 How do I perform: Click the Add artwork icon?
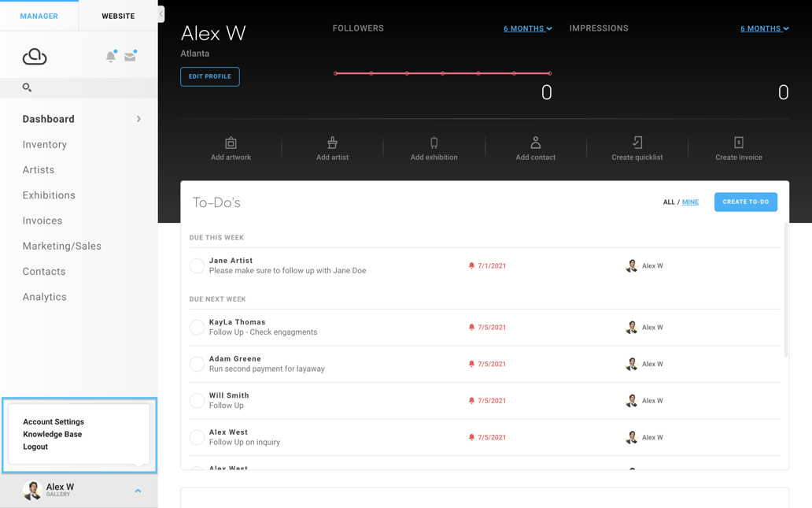(x=231, y=143)
